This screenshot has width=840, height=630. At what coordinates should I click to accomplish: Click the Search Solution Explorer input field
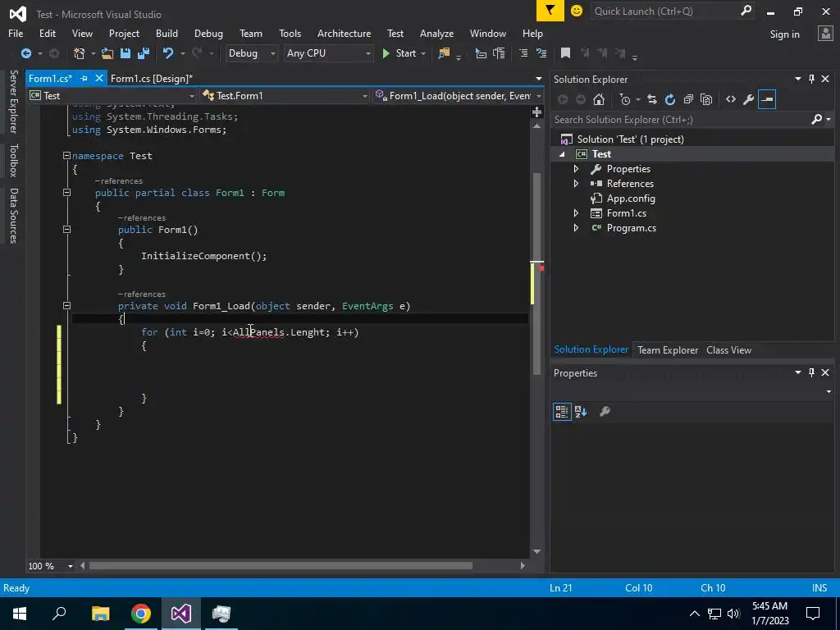click(x=680, y=120)
